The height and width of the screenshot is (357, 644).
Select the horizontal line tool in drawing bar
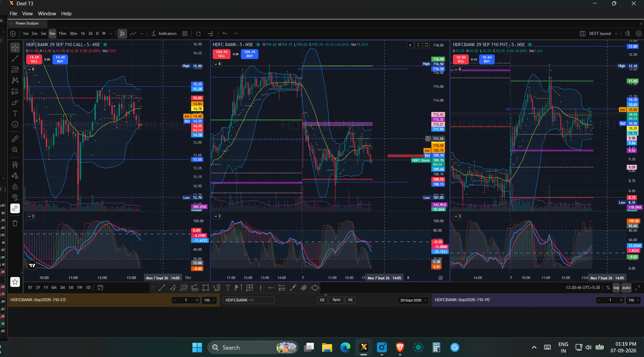pos(271,288)
